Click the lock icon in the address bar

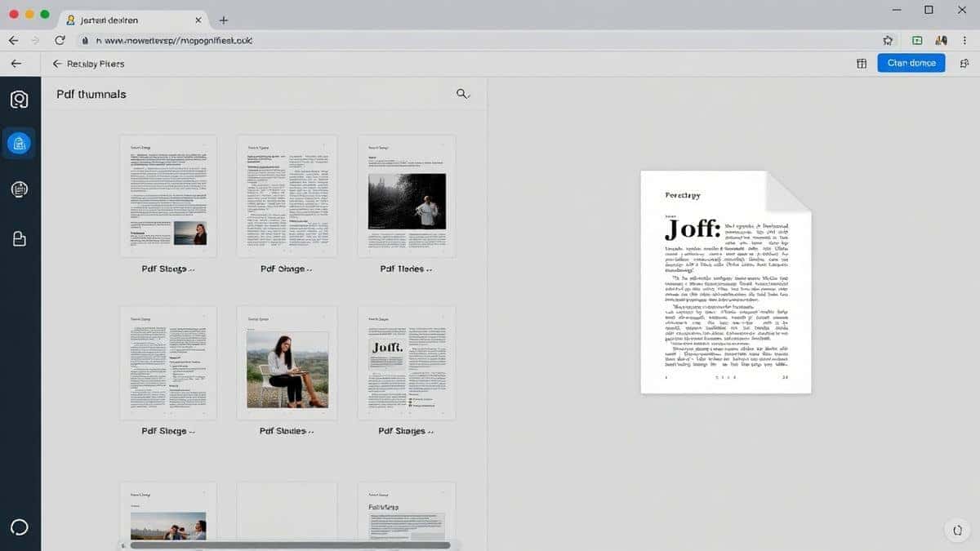[x=83, y=40]
